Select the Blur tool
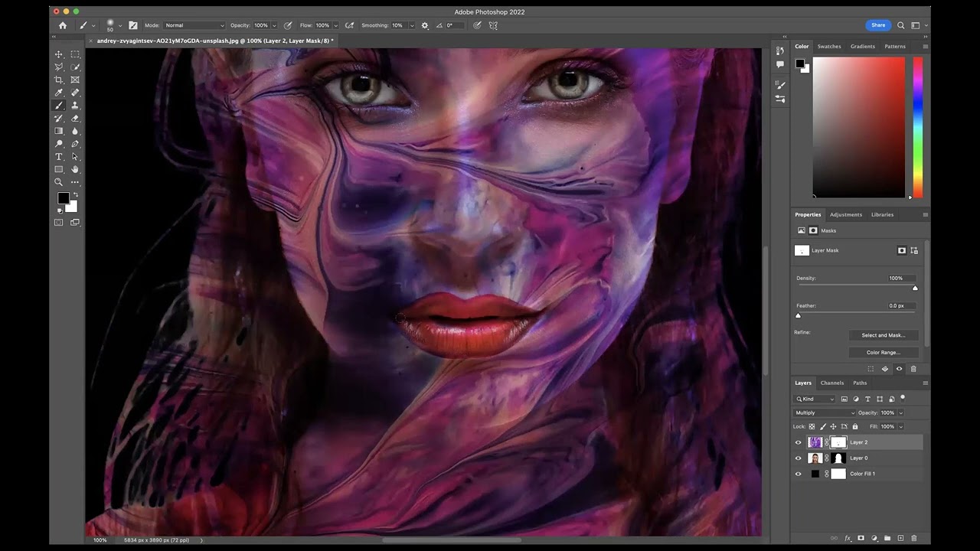This screenshot has width=980, height=551. pyautogui.click(x=75, y=131)
